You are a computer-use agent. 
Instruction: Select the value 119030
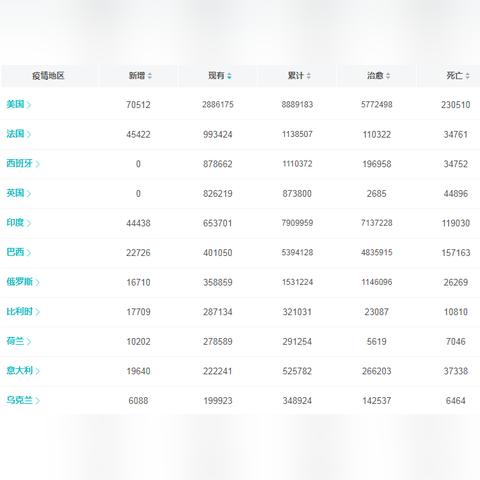coord(456,223)
